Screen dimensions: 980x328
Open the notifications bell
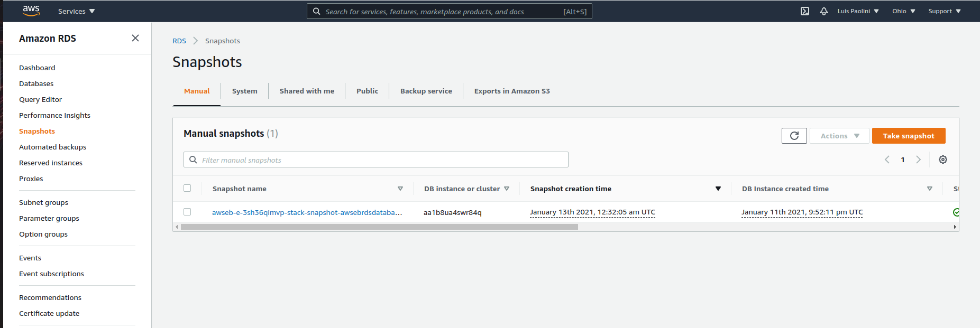(x=823, y=11)
